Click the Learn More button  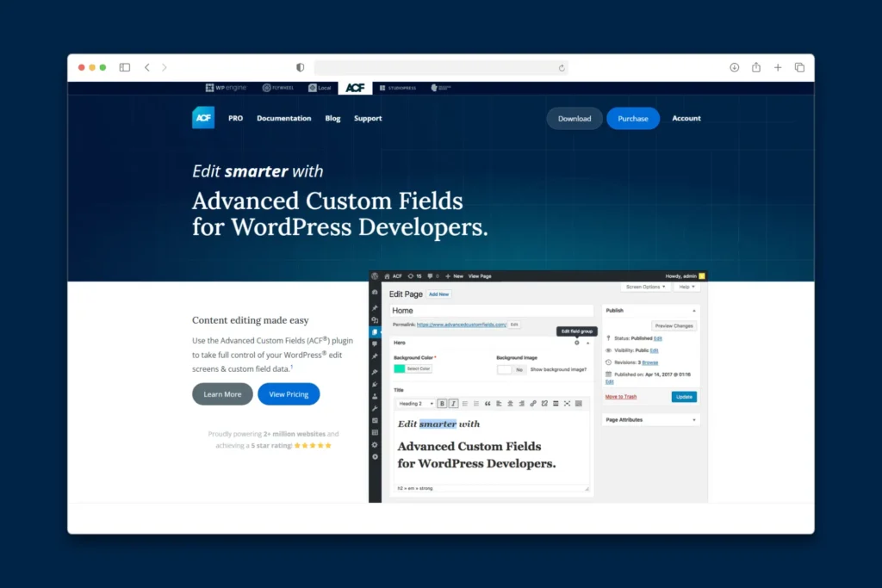tap(222, 394)
